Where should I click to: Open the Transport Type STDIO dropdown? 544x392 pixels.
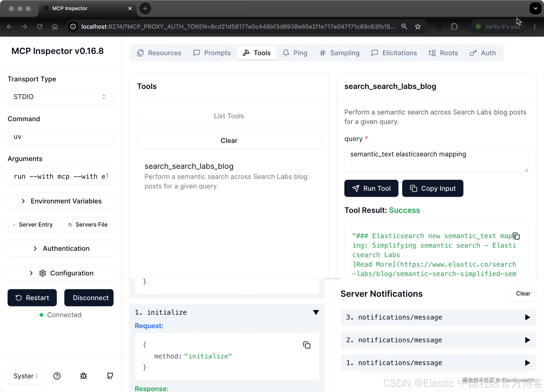coord(60,97)
